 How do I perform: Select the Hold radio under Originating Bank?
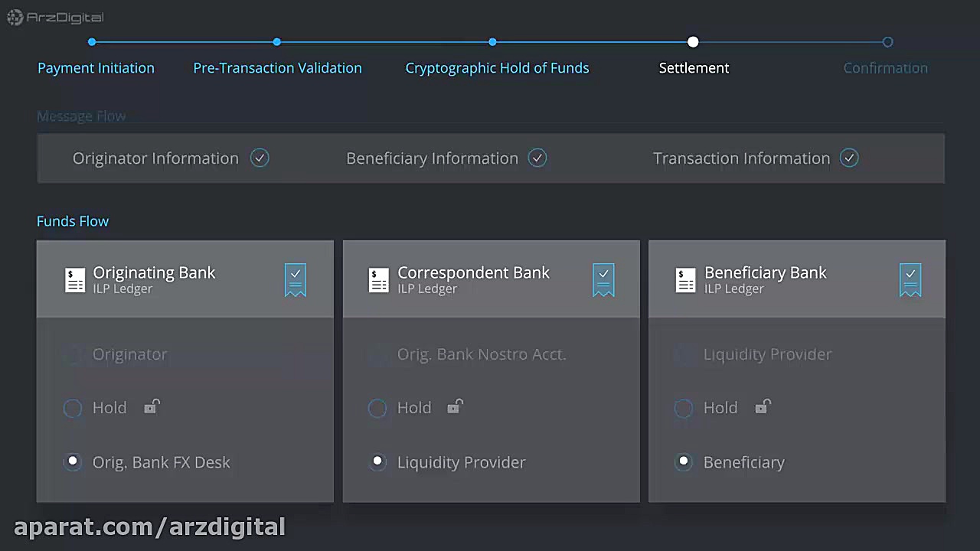(x=73, y=408)
